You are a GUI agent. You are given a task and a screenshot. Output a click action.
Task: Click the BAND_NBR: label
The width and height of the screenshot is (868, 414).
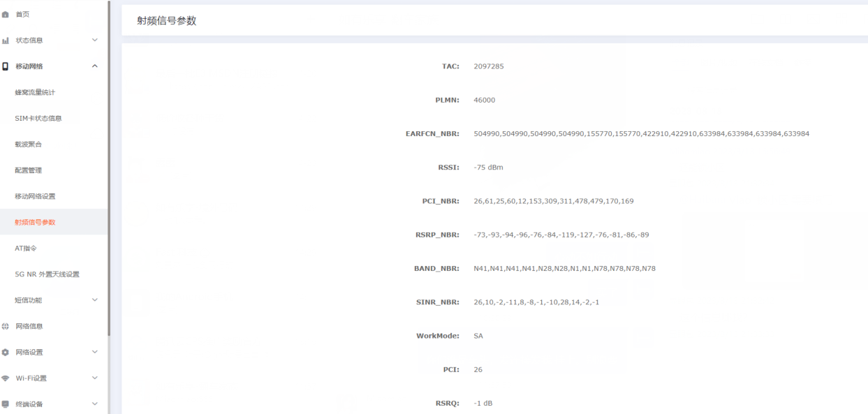(436, 268)
